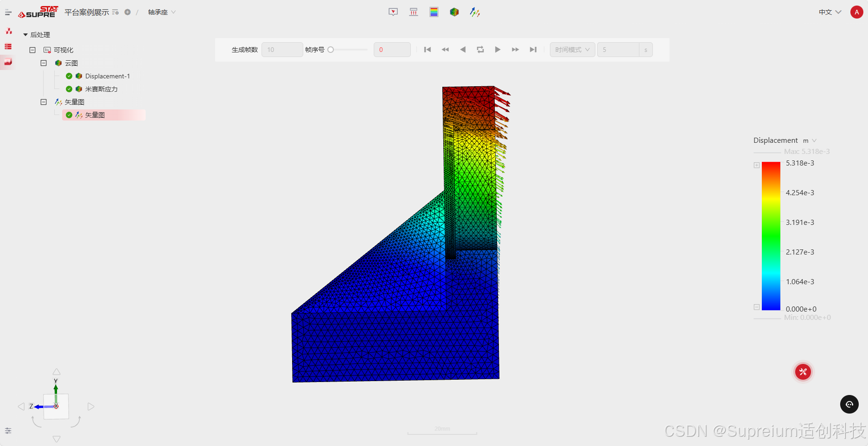The image size is (868, 446).
Task: Open the 时间模式 dropdown
Action: (x=572, y=50)
